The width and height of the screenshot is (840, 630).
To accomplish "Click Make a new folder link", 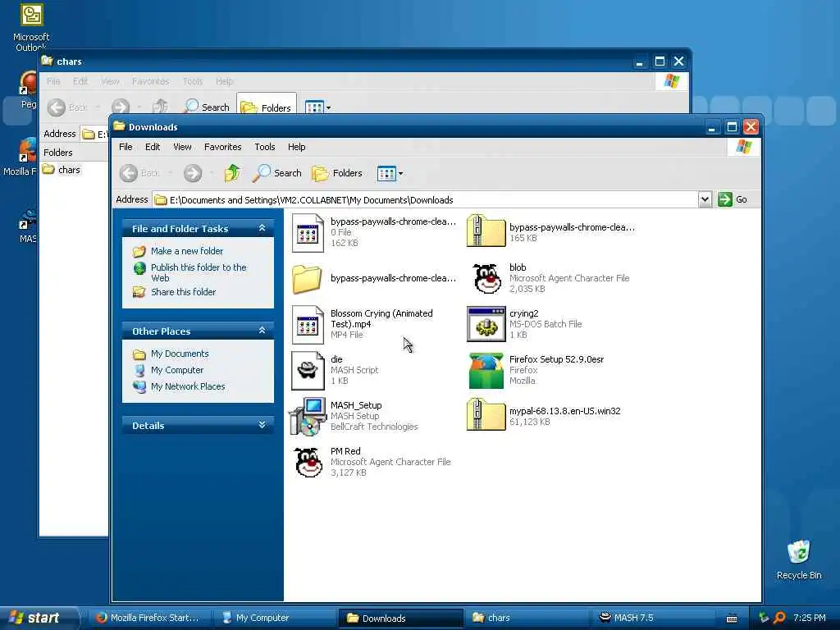I will tap(186, 251).
